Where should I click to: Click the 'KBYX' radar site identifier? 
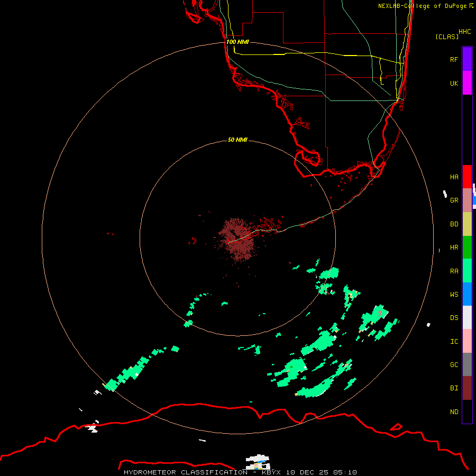[x=271, y=472]
